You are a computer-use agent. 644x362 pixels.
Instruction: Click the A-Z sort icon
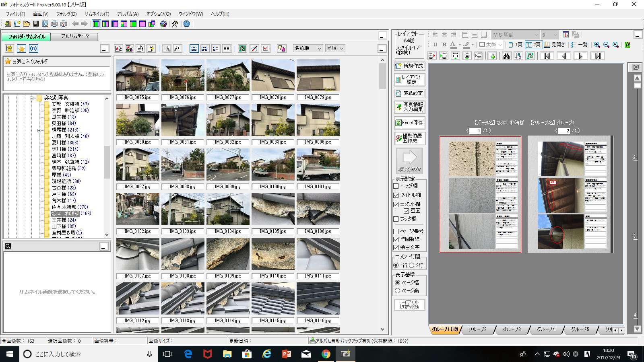(x=518, y=56)
